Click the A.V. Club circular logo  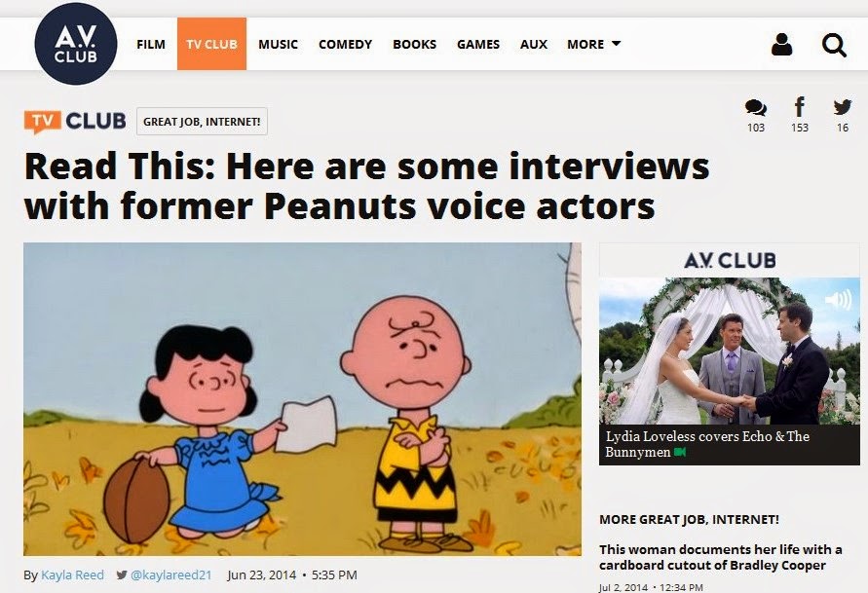click(76, 44)
